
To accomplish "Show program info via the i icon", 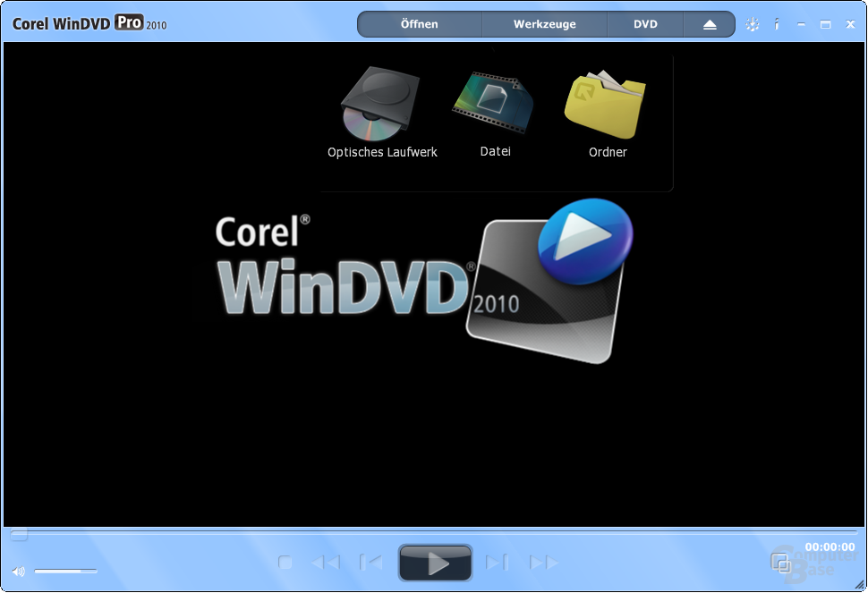I will [777, 24].
